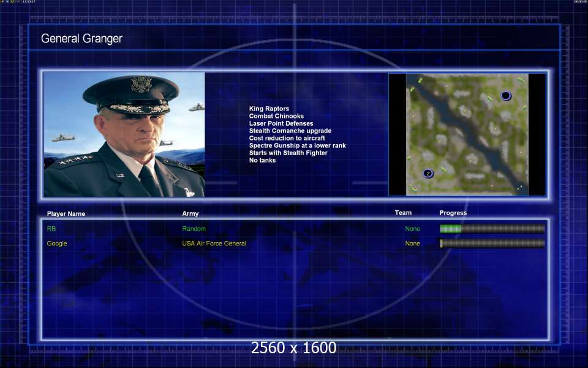Open RB's Random army field
Viewport: 588px width, 368px height.
pyautogui.click(x=194, y=229)
